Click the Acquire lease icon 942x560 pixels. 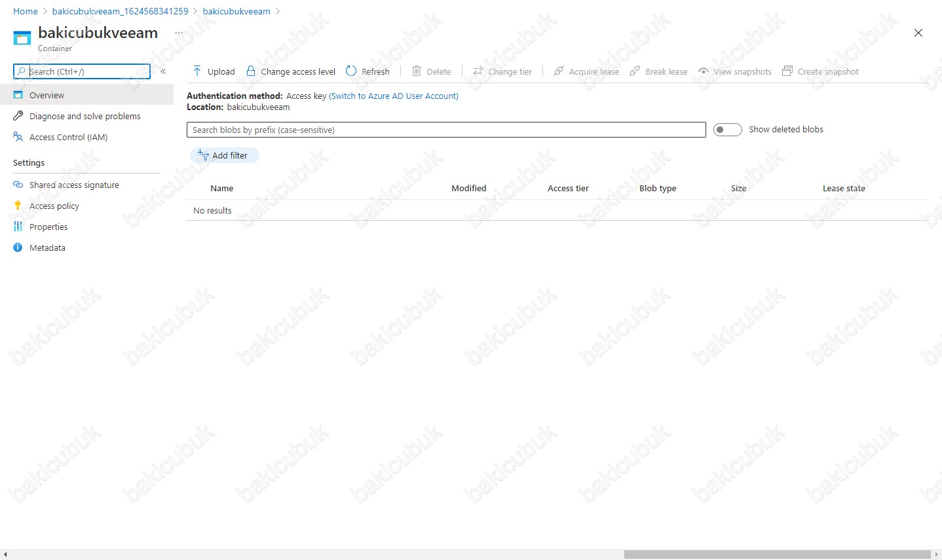click(559, 71)
